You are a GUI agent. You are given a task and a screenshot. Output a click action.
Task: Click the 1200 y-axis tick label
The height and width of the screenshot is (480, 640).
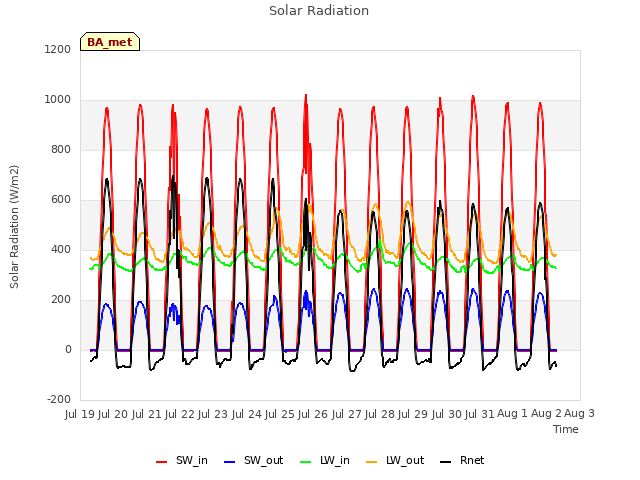point(58,49)
